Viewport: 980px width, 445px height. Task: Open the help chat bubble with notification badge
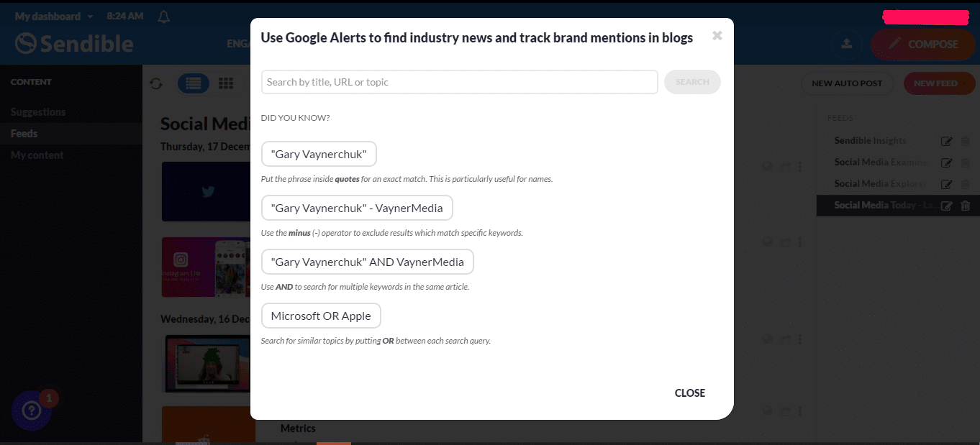tap(32, 410)
